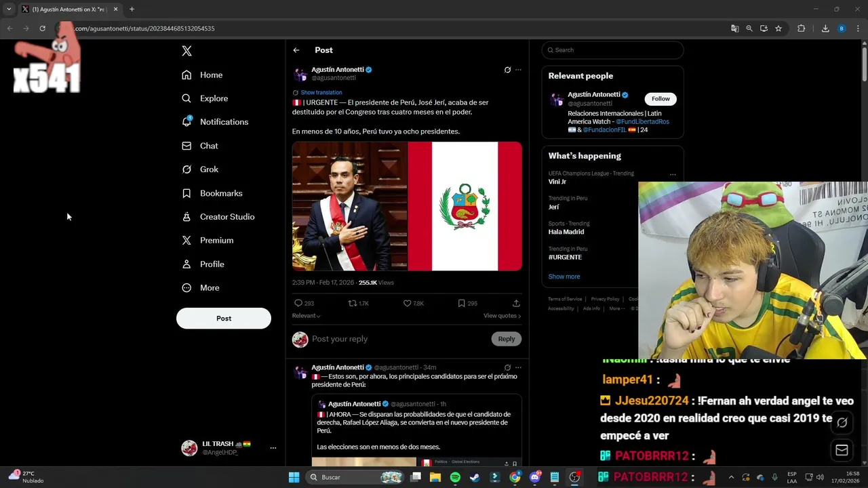
Task: Open Chat in the sidebar
Action: pos(200,146)
